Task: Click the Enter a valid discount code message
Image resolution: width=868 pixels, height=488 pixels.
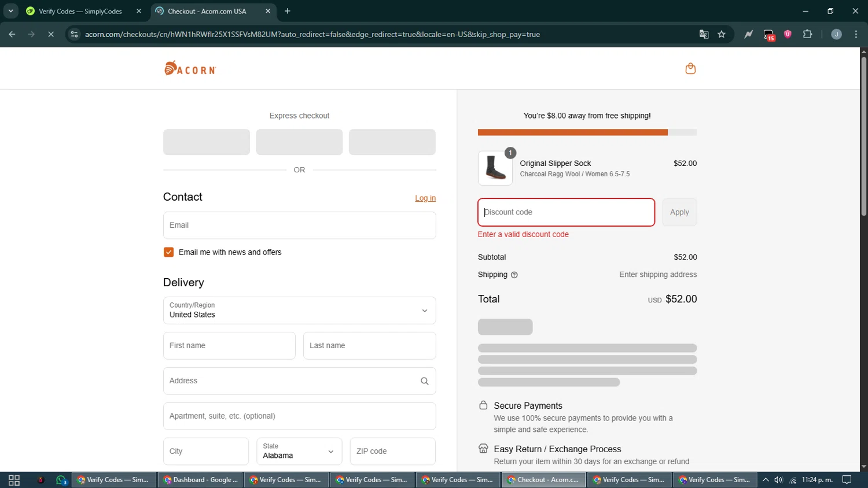Action: tap(523, 235)
